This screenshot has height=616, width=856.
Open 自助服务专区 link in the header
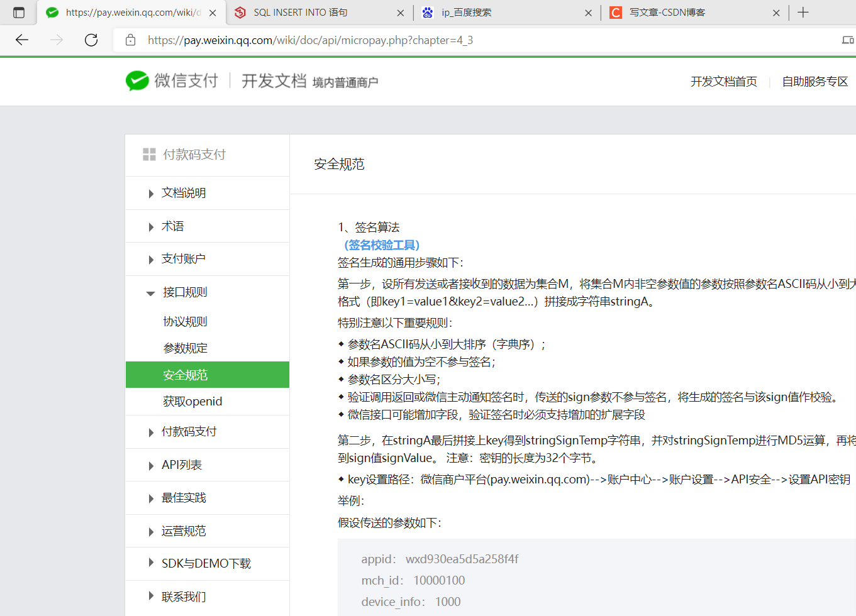pos(815,82)
